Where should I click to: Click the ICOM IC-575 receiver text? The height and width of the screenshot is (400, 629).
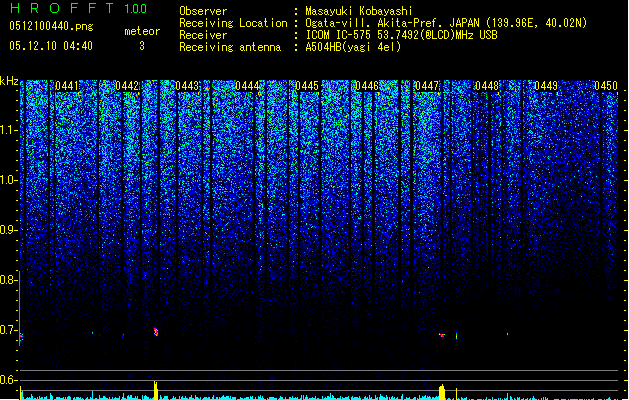[x=401, y=35]
